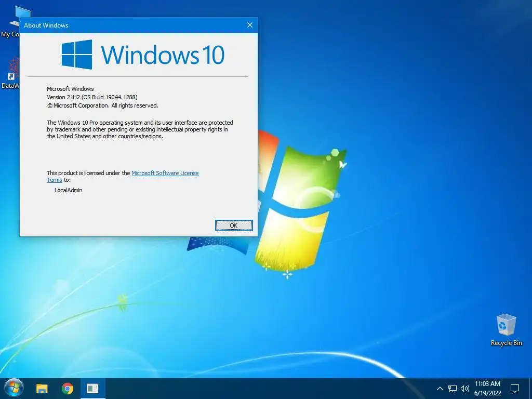The image size is (532, 399).
Task: Close the About Windows dialog
Action: point(250,25)
